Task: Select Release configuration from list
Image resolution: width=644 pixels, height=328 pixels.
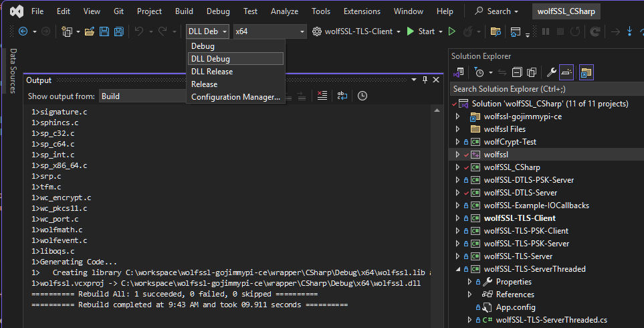Action: tap(236, 84)
